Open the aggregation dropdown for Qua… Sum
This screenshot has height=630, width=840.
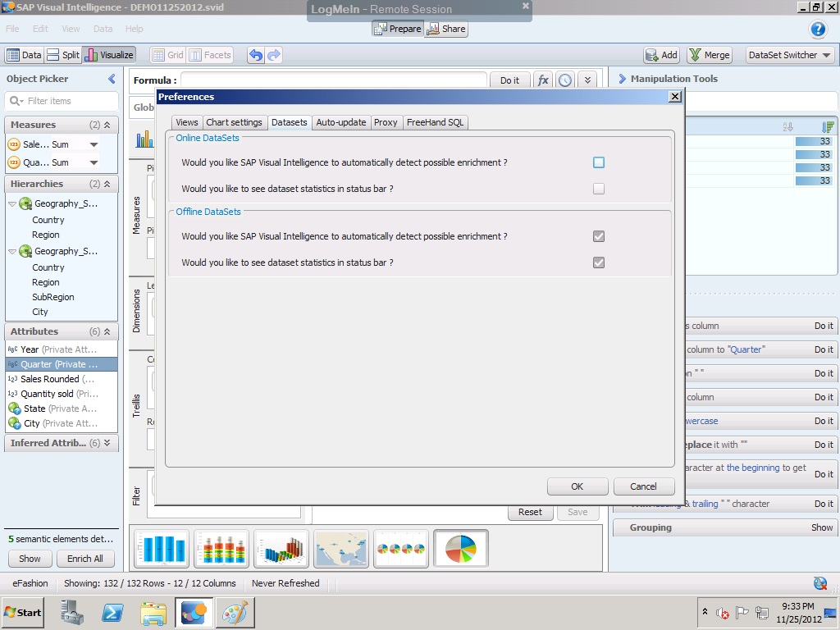tap(94, 163)
